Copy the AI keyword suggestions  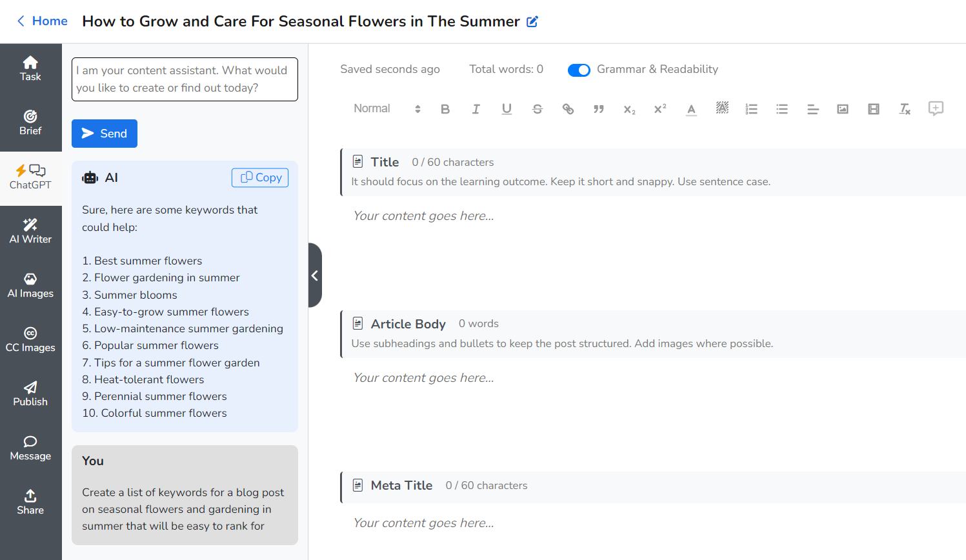[260, 177]
